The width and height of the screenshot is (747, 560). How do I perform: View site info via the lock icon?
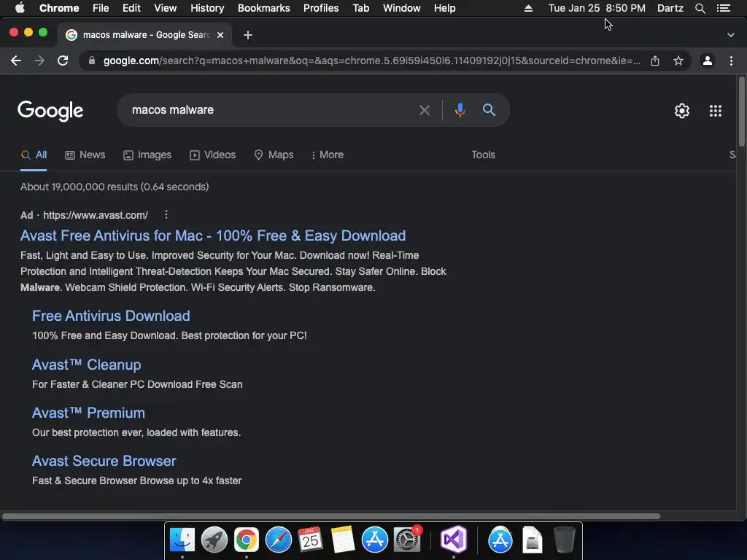[92, 61]
